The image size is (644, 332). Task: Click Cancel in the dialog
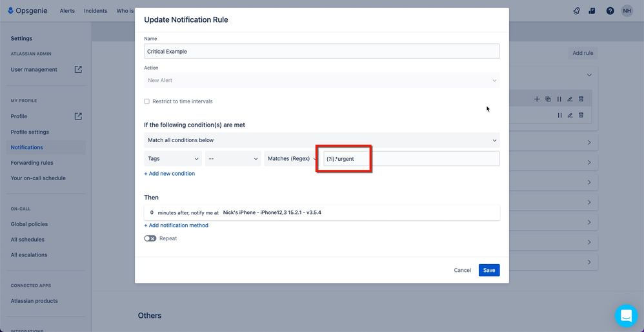463,270
